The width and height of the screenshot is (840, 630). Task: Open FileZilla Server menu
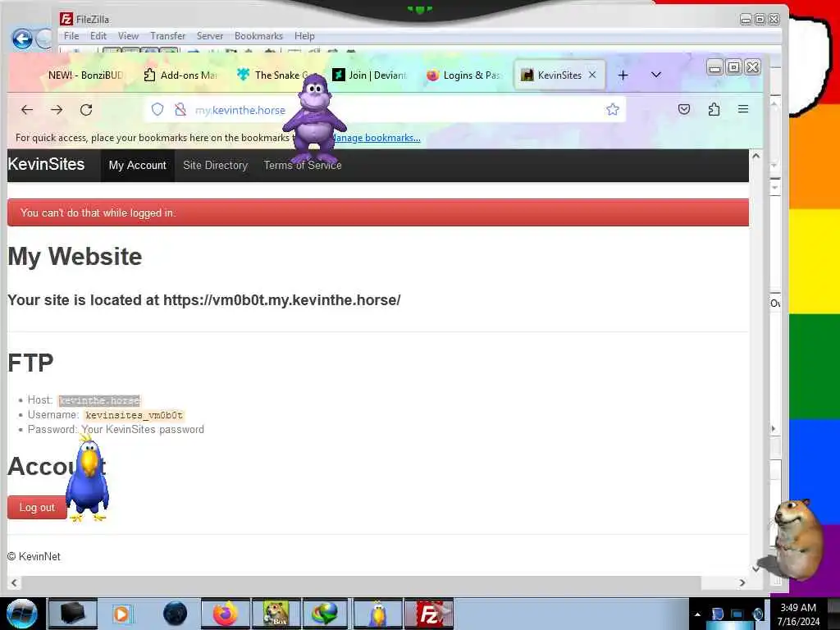point(209,36)
